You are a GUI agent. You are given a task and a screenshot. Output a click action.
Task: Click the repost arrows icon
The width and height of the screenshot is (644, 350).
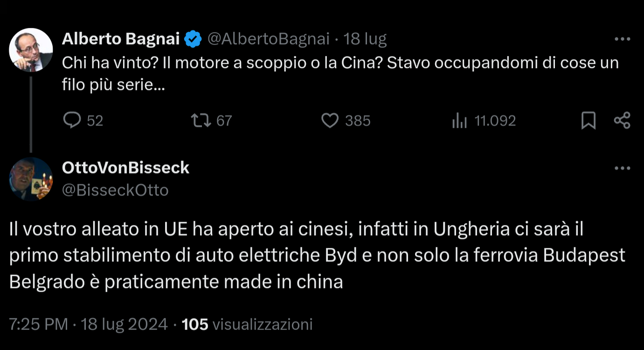pyautogui.click(x=201, y=121)
